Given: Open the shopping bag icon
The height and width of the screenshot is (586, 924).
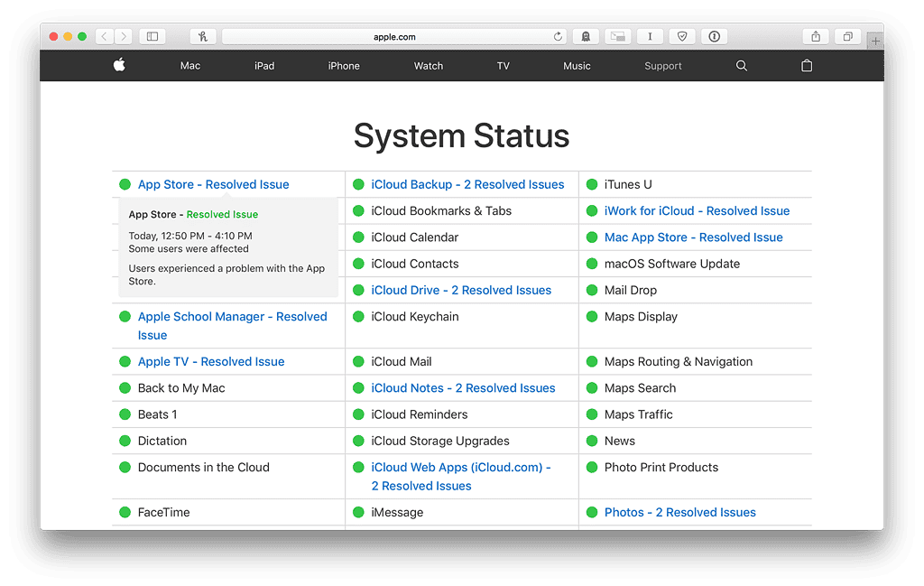Looking at the screenshot, I should (807, 66).
